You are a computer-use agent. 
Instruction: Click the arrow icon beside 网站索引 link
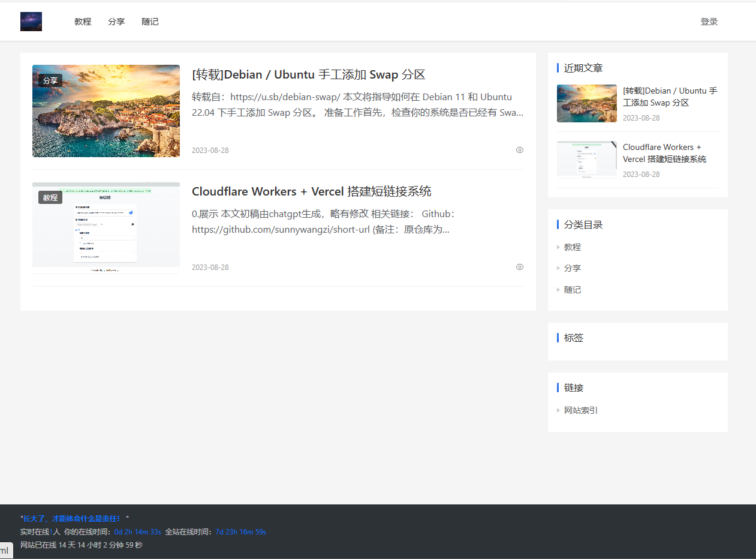tap(559, 410)
